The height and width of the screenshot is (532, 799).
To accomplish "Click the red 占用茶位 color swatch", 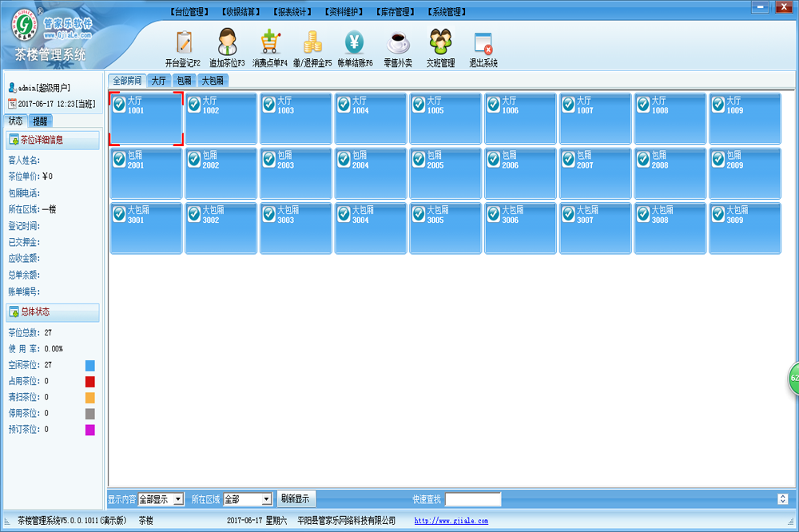I will pyautogui.click(x=90, y=382).
